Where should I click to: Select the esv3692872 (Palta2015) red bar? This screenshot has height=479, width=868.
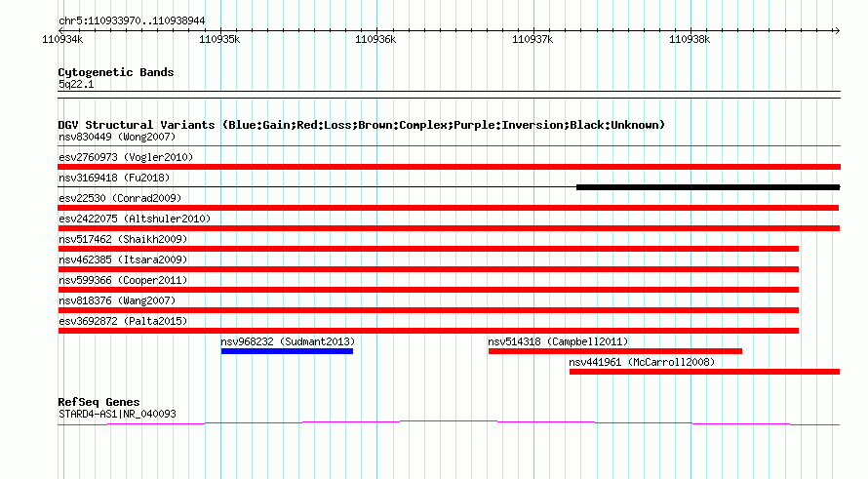tap(428, 331)
